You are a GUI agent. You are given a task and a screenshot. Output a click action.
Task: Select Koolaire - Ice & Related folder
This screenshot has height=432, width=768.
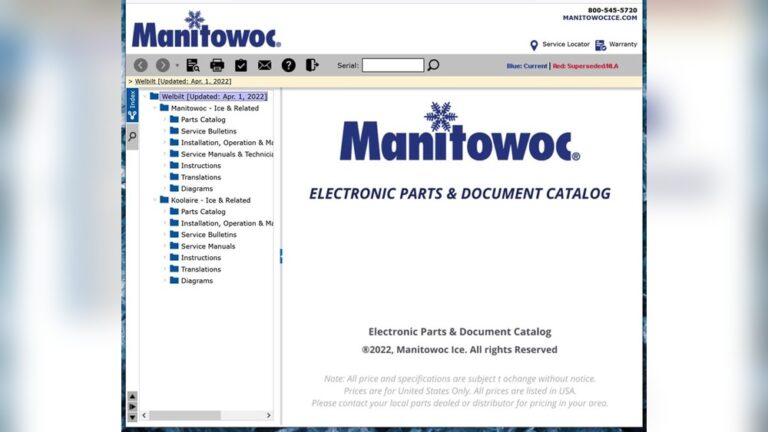pyautogui.click(x=211, y=200)
